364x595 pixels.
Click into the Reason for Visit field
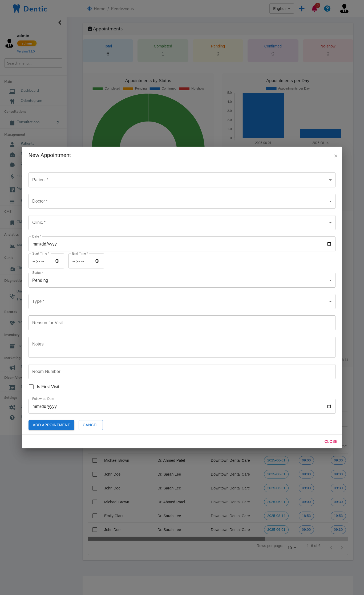click(x=182, y=323)
